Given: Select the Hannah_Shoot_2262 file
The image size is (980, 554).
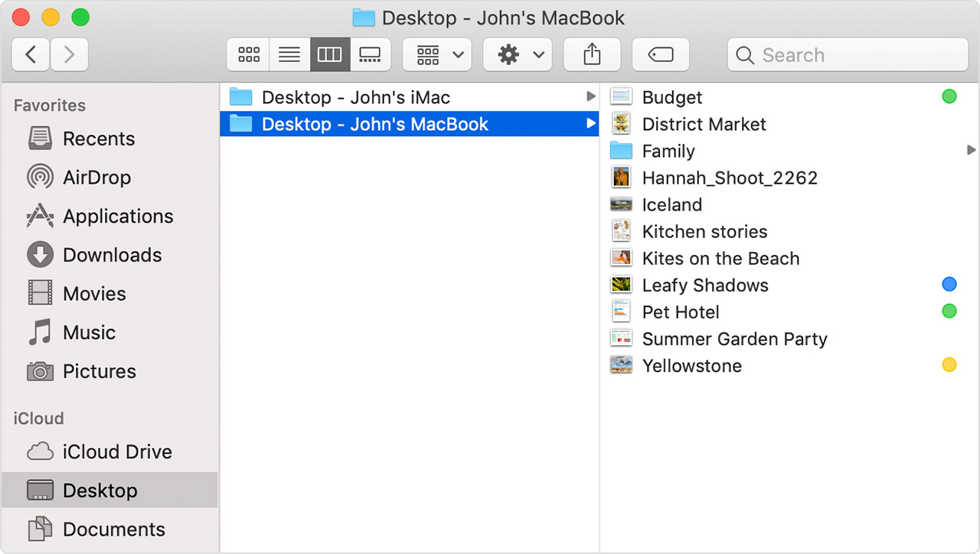Looking at the screenshot, I should [790, 178].
